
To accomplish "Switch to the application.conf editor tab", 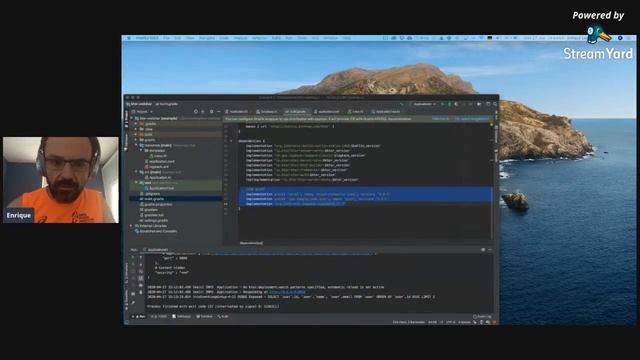I will point(326,111).
